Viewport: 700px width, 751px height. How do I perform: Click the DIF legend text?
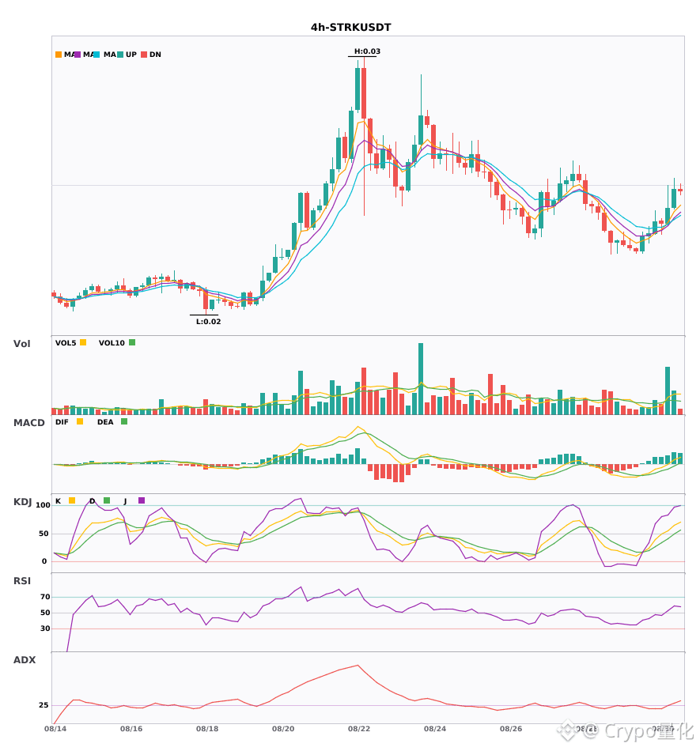[x=62, y=422]
